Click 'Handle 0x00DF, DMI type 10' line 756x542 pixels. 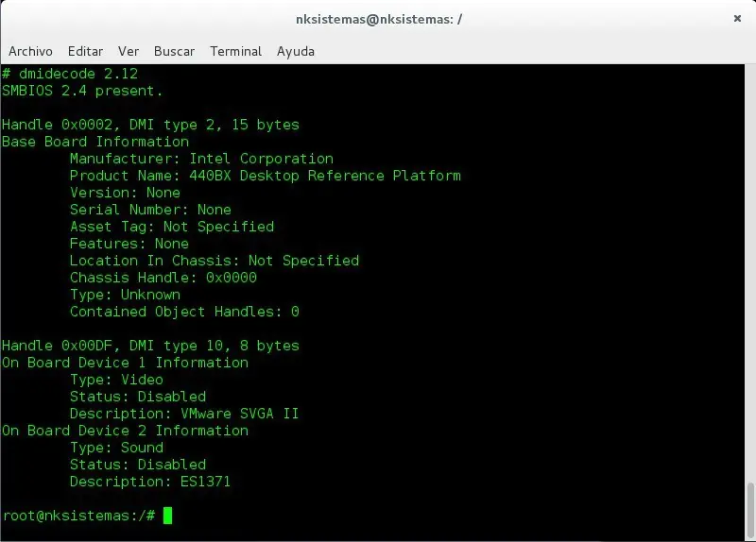pos(150,346)
